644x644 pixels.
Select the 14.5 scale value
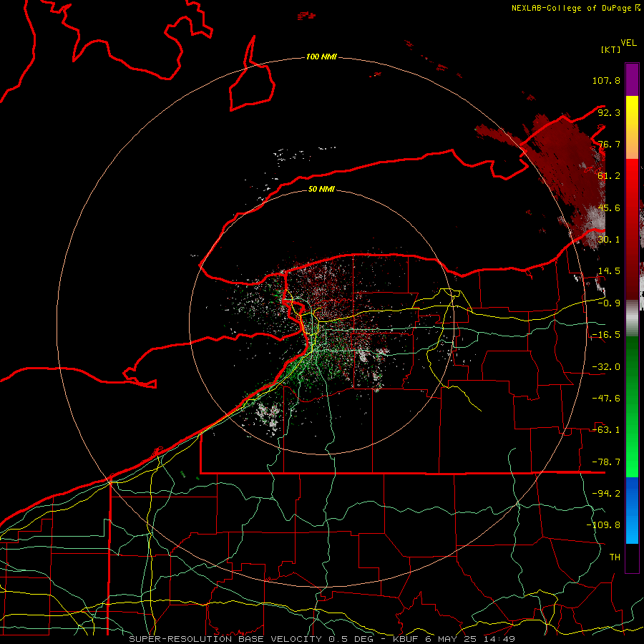click(x=609, y=271)
